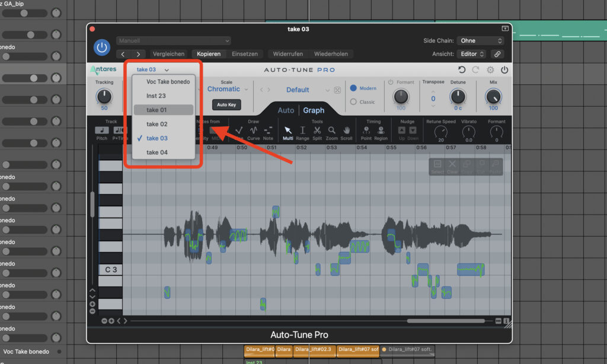This screenshot has height=364, width=607.
Task: Click the horizontal scrollbar thumb
Action: (x=446, y=321)
